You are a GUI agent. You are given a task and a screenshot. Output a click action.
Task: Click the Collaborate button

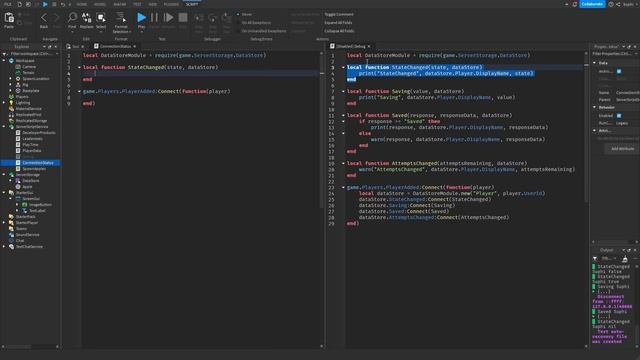click(592, 4)
